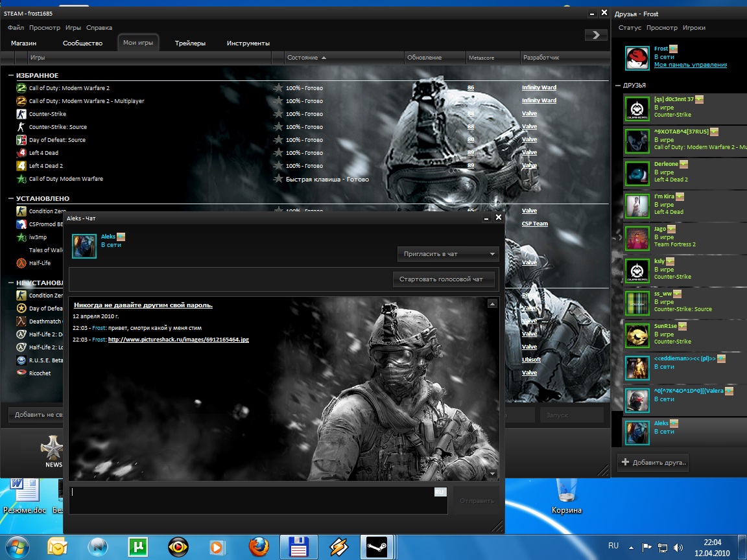Viewport: 747px width, 560px height.
Task: Click chat log scroll up arrow
Action: pyautogui.click(x=493, y=304)
